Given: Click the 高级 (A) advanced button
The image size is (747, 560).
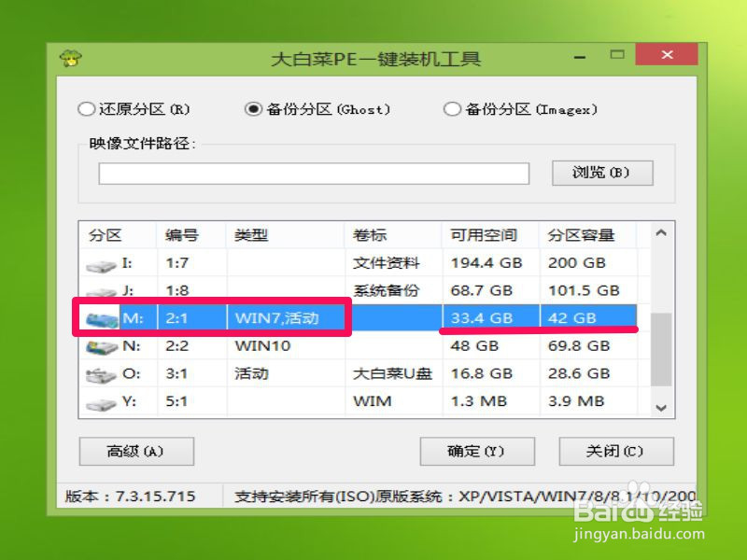Looking at the screenshot, I should (x=136, y=451).
